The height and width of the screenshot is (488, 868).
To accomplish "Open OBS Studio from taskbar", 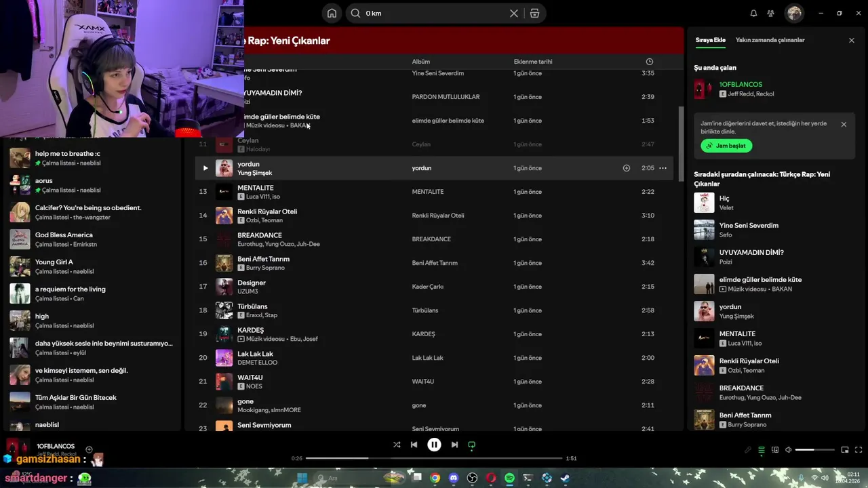I will pyautogui.click(x=473, y=478).
